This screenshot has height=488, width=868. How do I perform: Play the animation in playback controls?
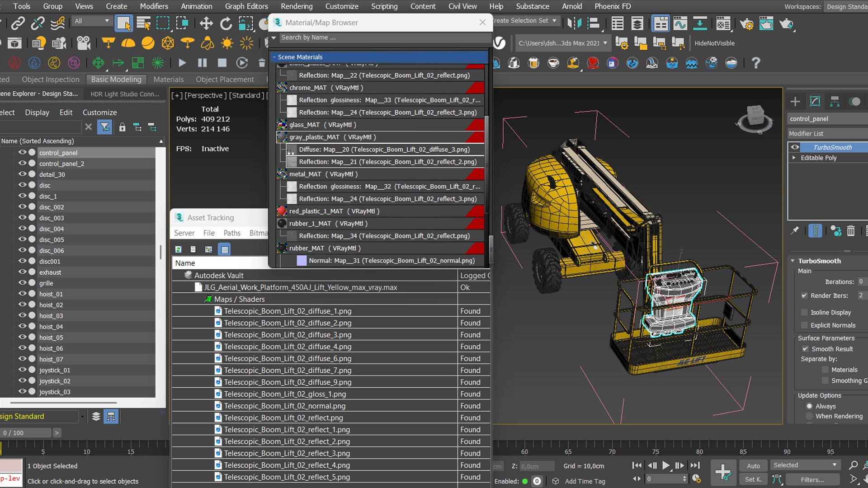click(666, 465)
